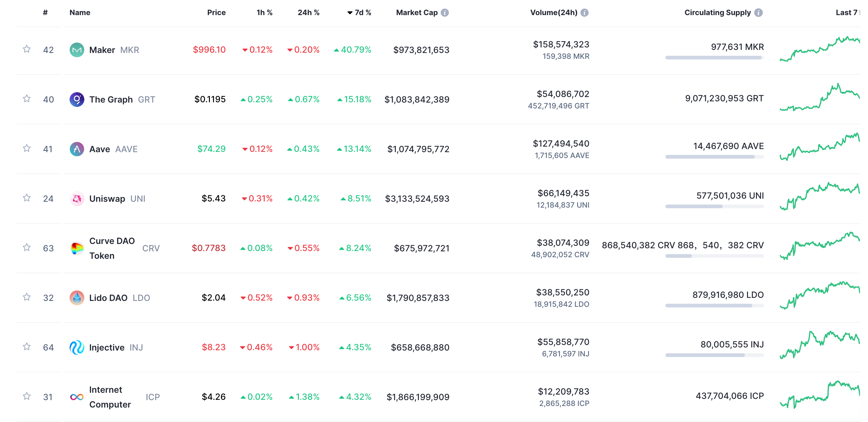The image size is (868, 422).
Task: Open the Maker coin page link
Action: pyautogui.click(x=102, y=50)
